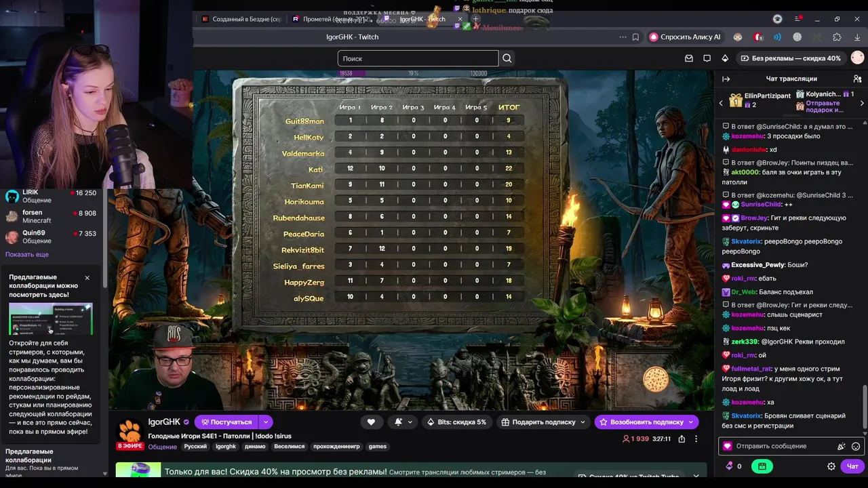The image size is (868, 488).
Task: Open browser menu with red notification dot
Action: click(798, 19)
